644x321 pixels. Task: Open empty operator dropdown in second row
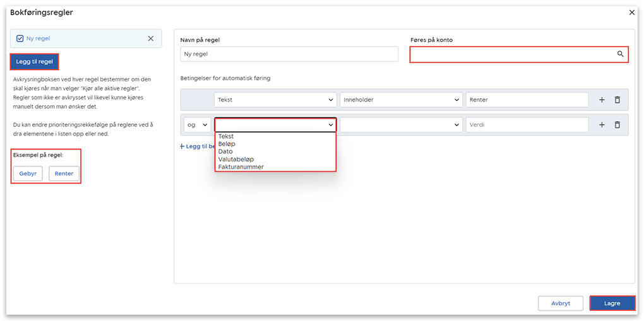pos(400,125)
